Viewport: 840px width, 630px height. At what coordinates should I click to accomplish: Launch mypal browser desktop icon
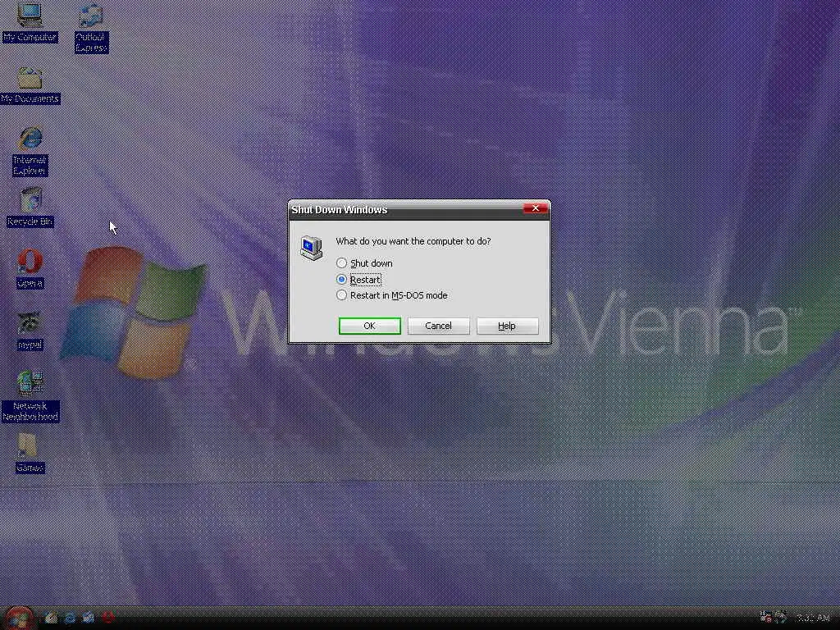pyautogui.click(x=30, y=331)
